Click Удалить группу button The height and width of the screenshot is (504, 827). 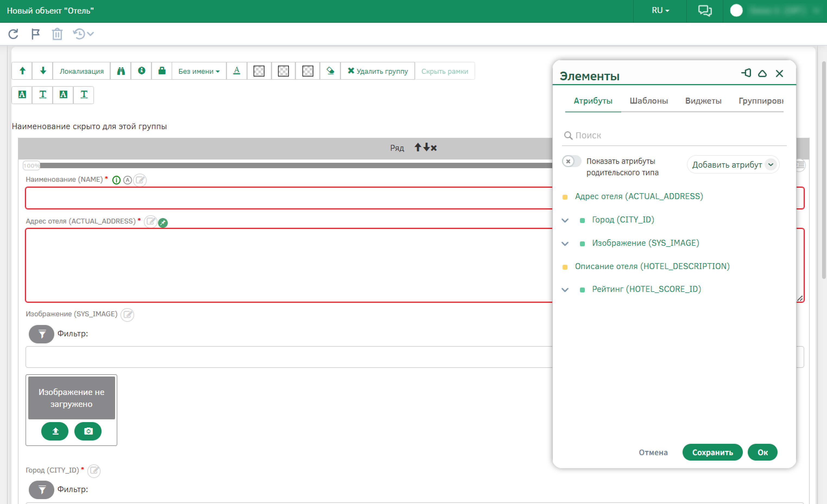coord(378,71)
